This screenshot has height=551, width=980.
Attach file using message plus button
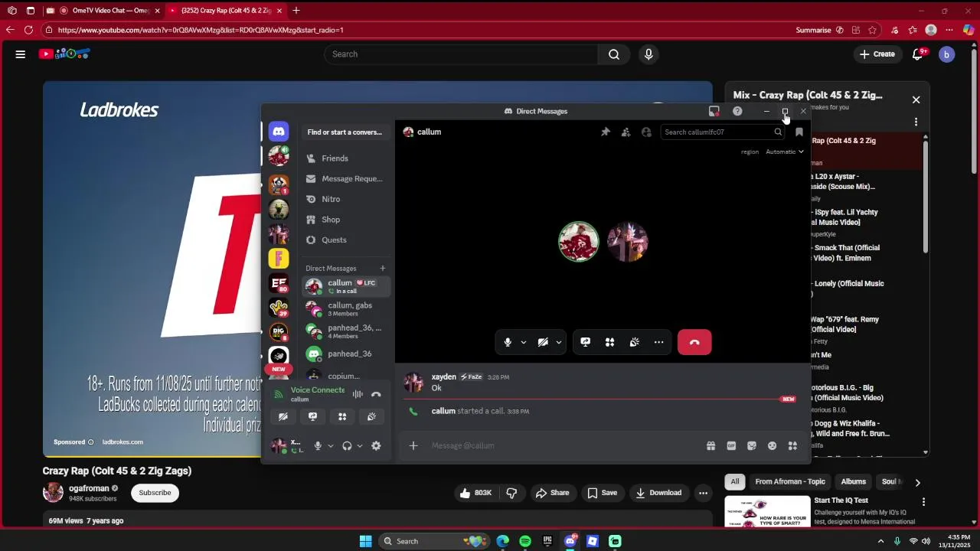[413, 445]
